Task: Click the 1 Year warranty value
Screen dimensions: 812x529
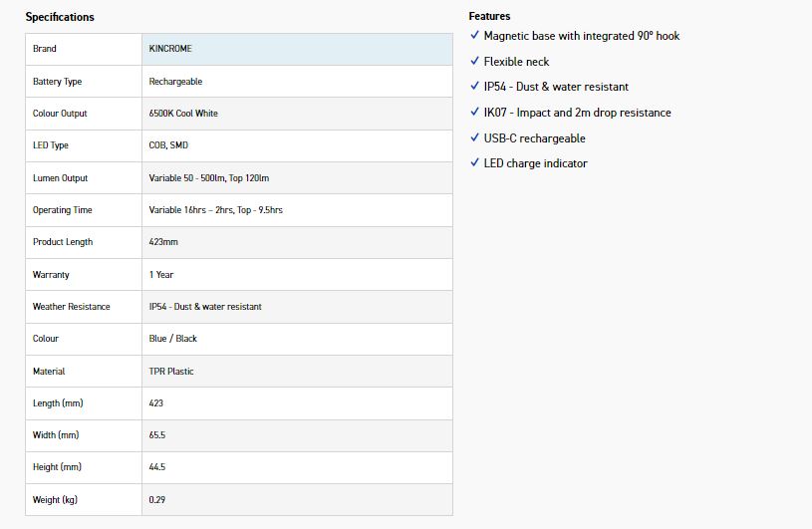Action: point(161,274)
